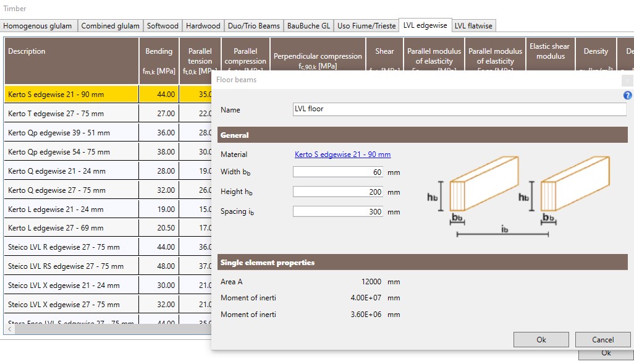Click bending value 38.00 for Kerto Qp

tap(166, 152)
